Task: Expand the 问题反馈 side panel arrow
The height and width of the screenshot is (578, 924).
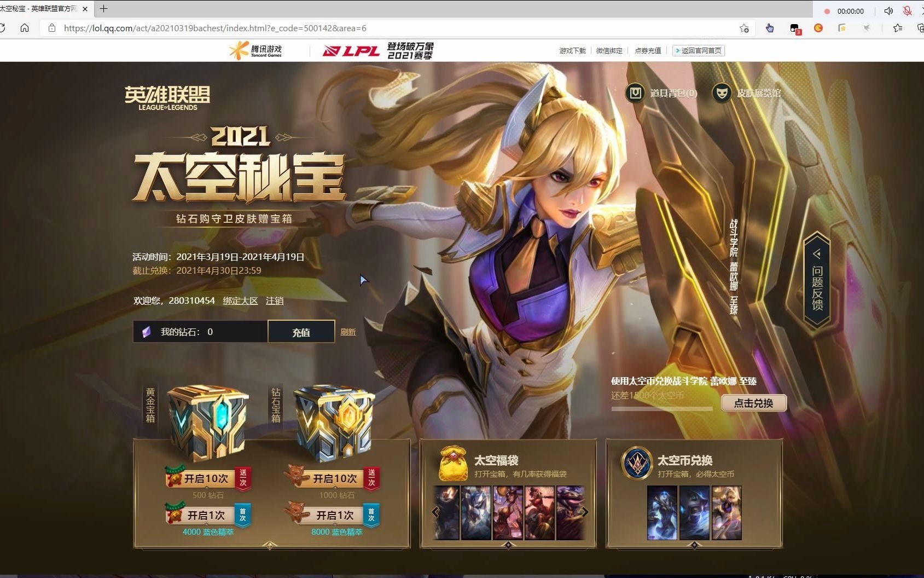Action: [817, 253]
